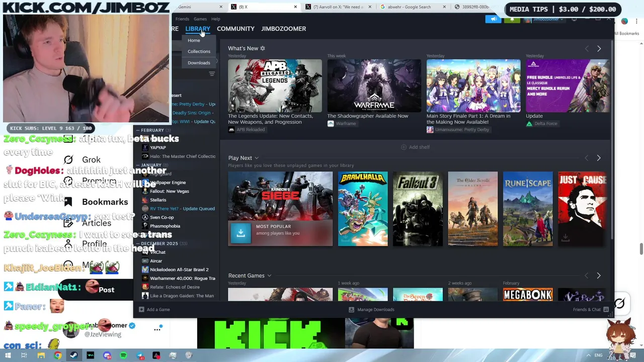Select RuneScape in Play Next shelf
Image resolution: width=644 pixels, height=362 pixels.
(x=528, y=209)
